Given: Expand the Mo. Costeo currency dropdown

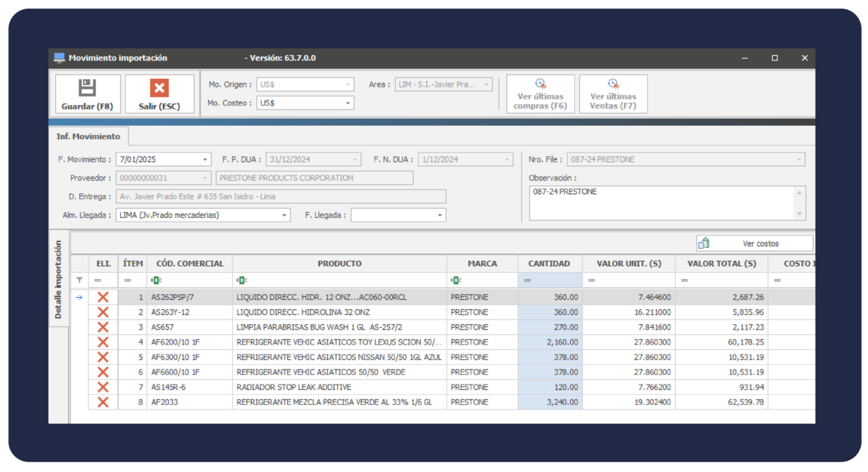Looking at the screenshot, I should tap(348, 103).
